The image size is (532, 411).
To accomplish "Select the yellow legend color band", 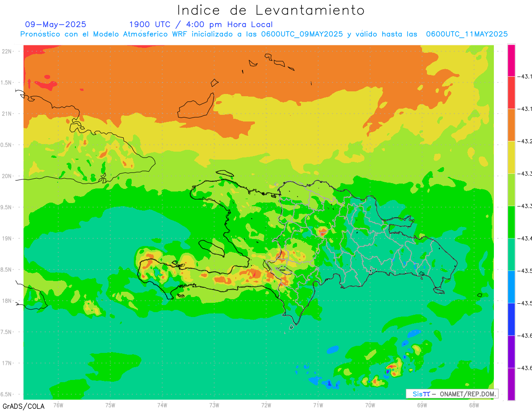I will pos(511,157).
